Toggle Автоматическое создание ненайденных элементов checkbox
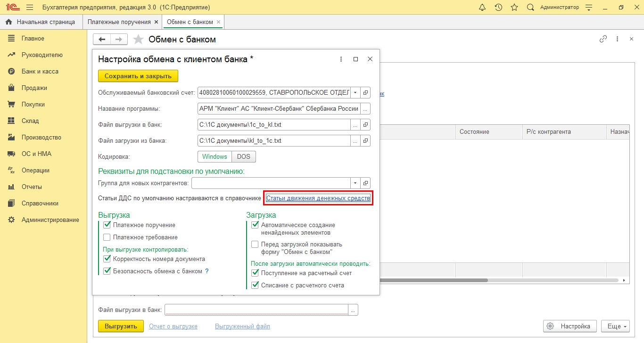This screenshot has height=343, width=644. pos(255,225)
